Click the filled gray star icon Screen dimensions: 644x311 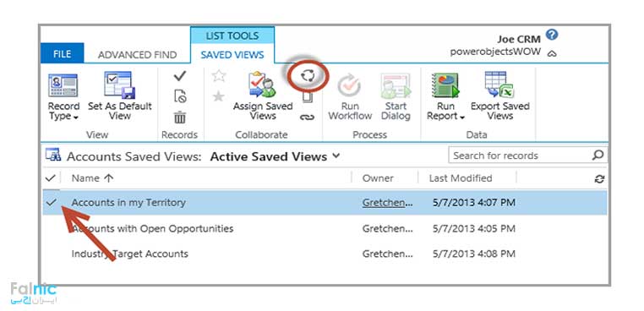pos(219,96)
